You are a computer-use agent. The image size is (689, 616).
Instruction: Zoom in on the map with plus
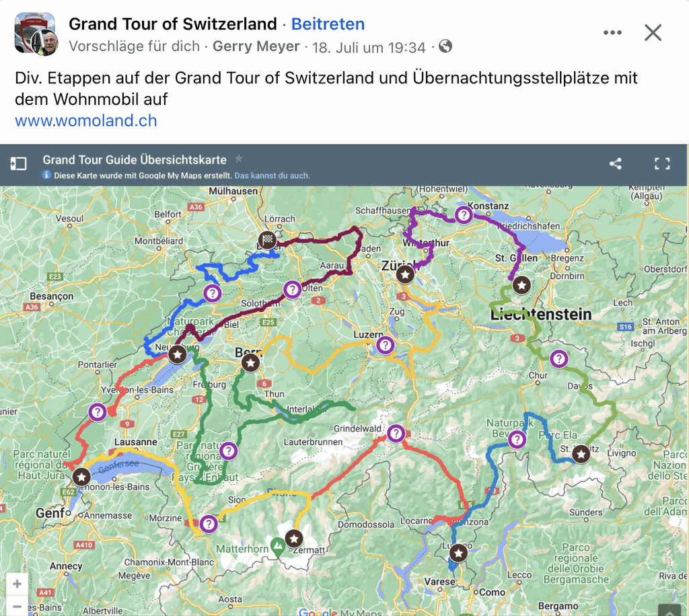[x=17, y=584]
